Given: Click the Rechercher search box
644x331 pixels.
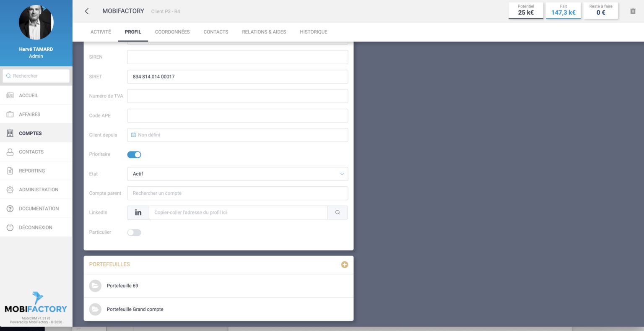Looking at the screenshot, I should point(36,76).
